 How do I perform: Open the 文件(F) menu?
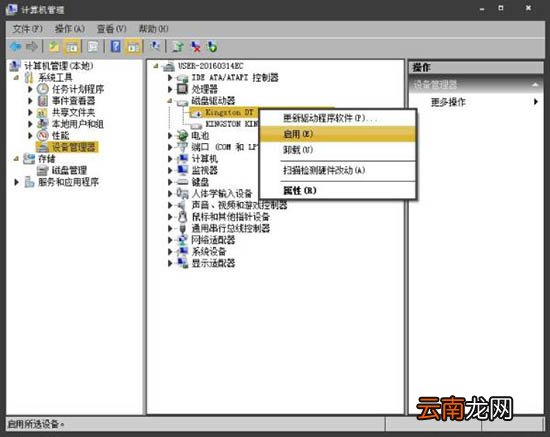tap(28, 28)
